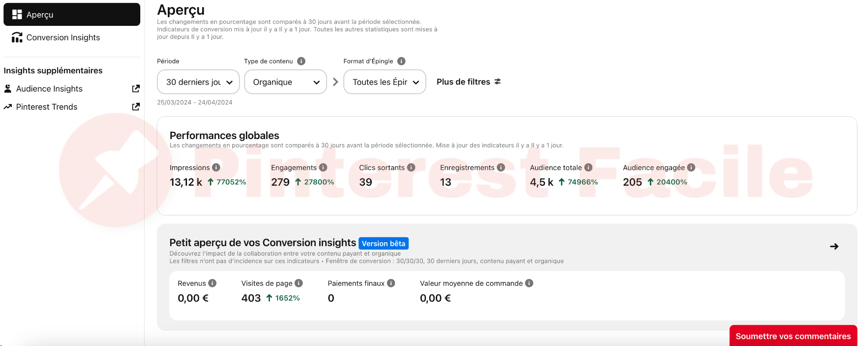Click the Audience totale value 4,5 k
Image resolution: width=868 pixels, height=346 pixels.
tap(542, 182)
